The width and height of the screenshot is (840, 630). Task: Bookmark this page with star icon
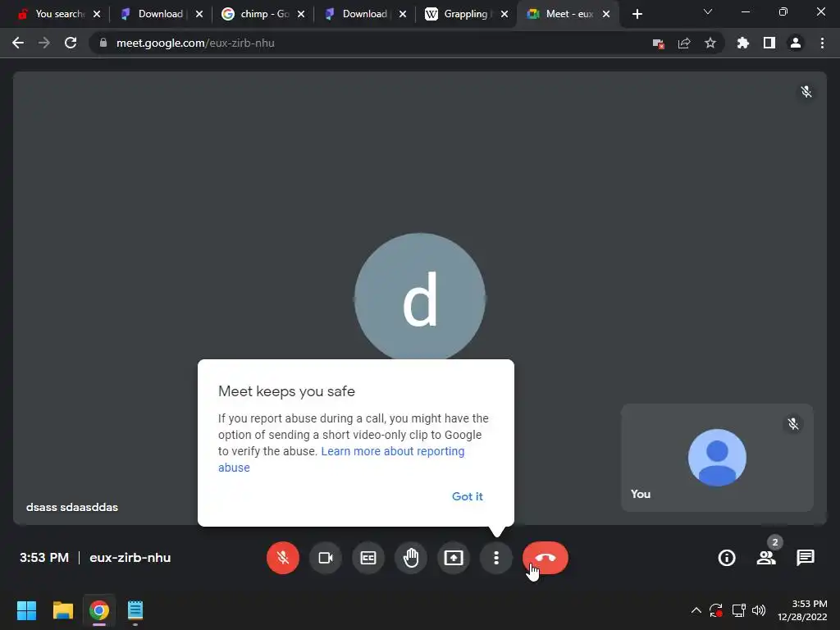click(x=710, y=43)
